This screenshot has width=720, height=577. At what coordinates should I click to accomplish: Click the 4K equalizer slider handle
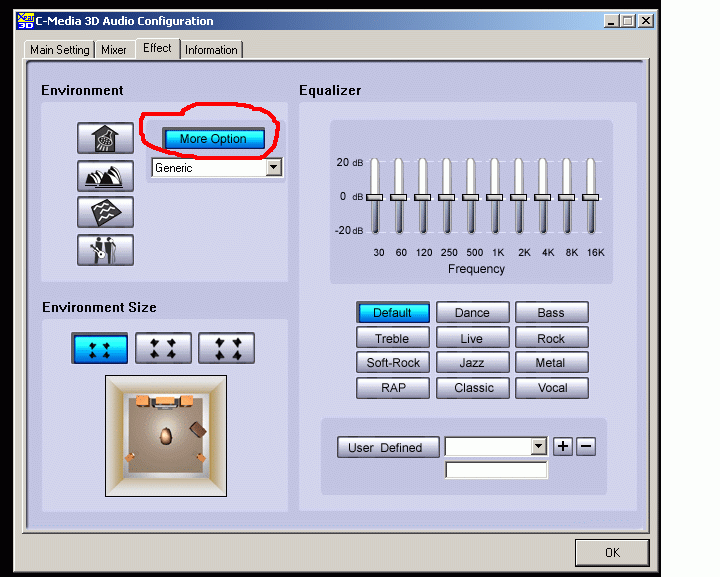(543, 197)
